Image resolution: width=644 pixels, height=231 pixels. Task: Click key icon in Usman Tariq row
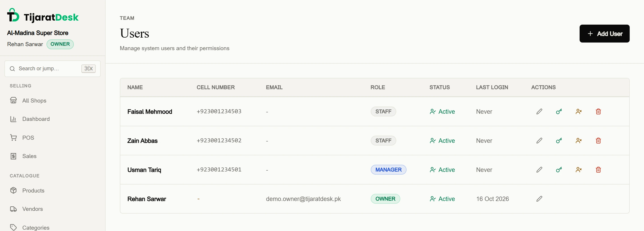coord(559,169)
